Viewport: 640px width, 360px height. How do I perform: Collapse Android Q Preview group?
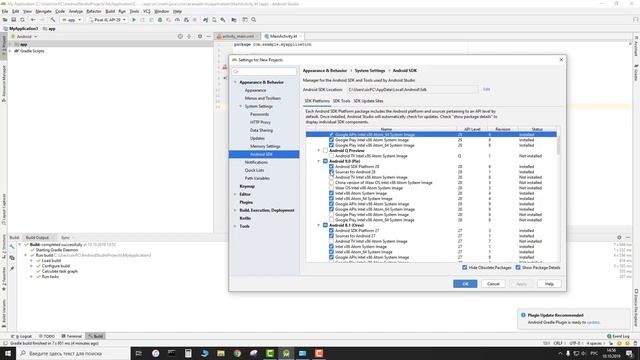[x=319, y=151]
